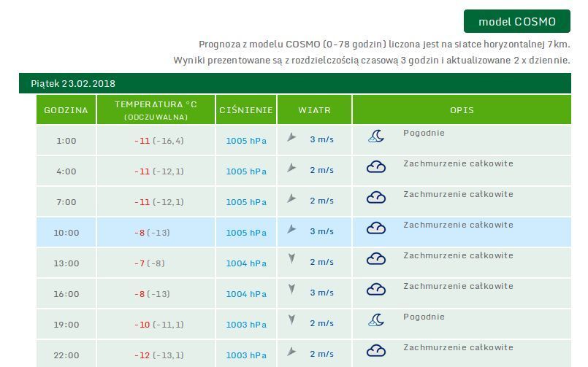Click the wind direction arrow in the 22:00 row
Image resolution: width=588 pixels, height=367 pixels.
(x=291, y=352)
